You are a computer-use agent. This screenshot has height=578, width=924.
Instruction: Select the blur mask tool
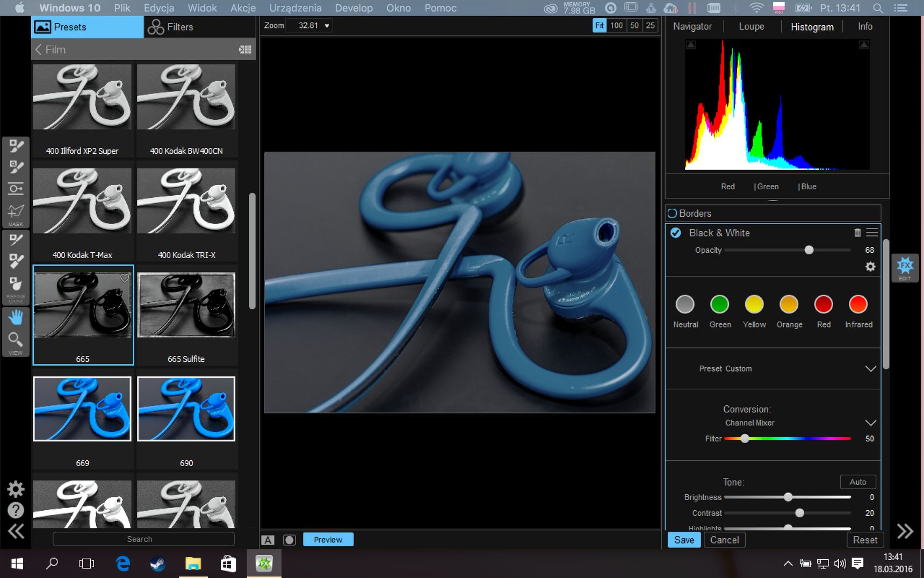pyautogui.click(x=16, y=284)
